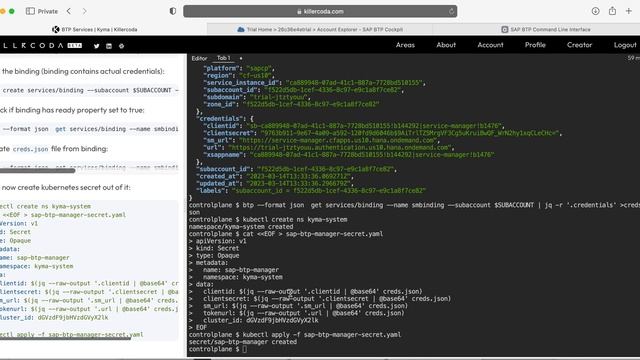
Task: Open Safari sidebar toggle icon
Action: click(x=30, y=11)
